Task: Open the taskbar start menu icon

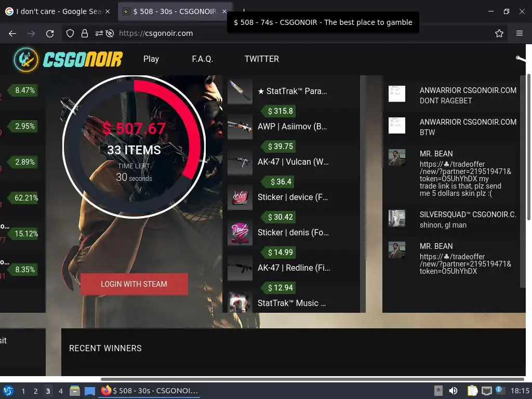Action: tap(8, 391)
